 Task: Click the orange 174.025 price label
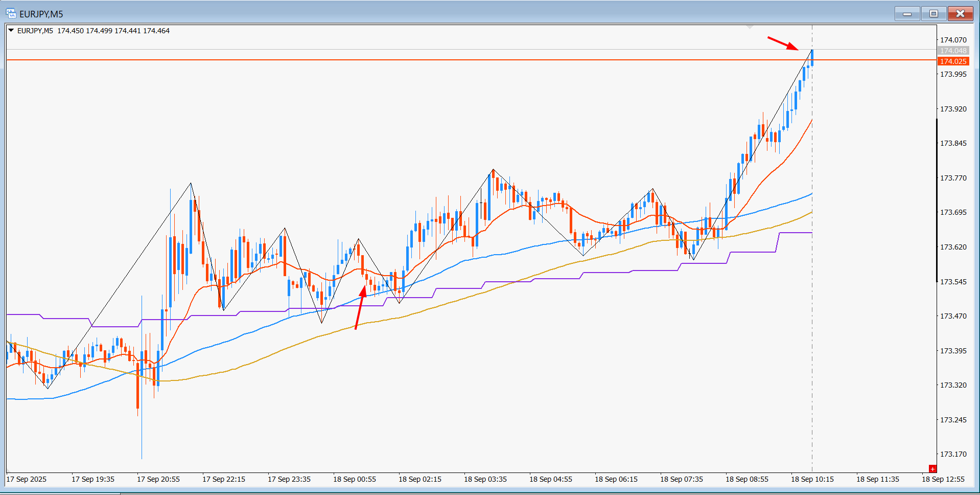[953, 61]
